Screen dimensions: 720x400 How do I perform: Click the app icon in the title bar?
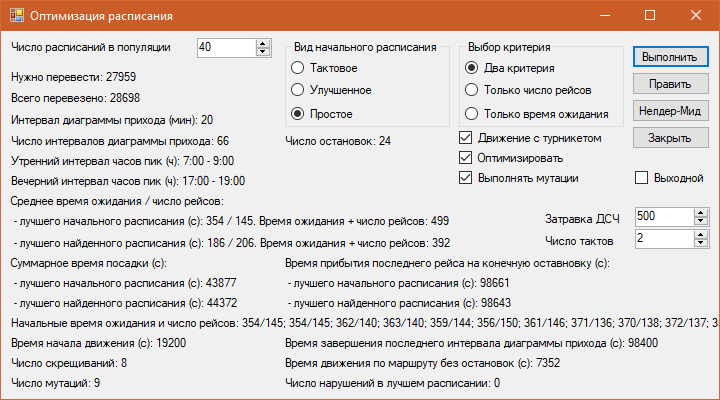(15, 16)
